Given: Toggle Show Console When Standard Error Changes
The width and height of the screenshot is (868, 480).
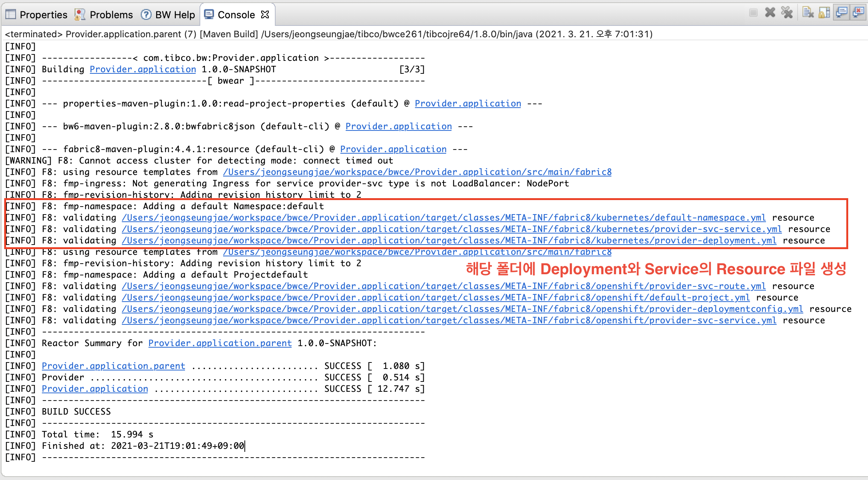Looking at the screenshot, I should [x=858, y=13].
